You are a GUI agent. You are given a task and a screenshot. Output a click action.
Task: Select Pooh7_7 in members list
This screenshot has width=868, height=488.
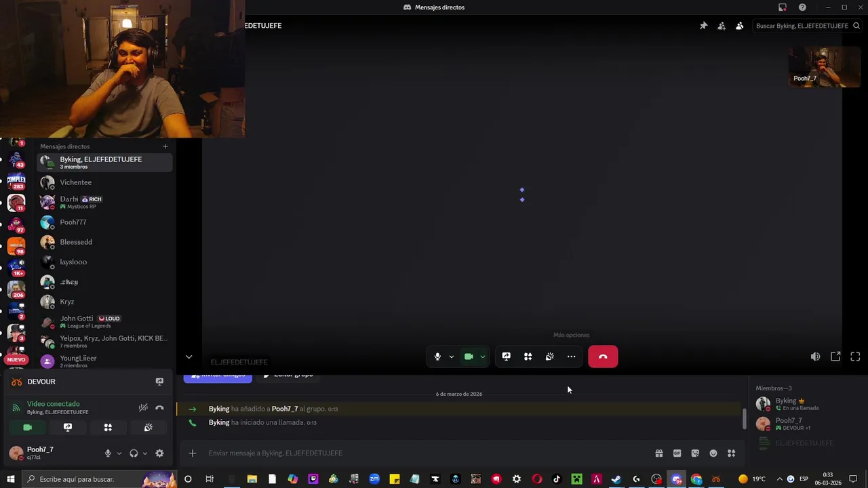tap(808, 424)
